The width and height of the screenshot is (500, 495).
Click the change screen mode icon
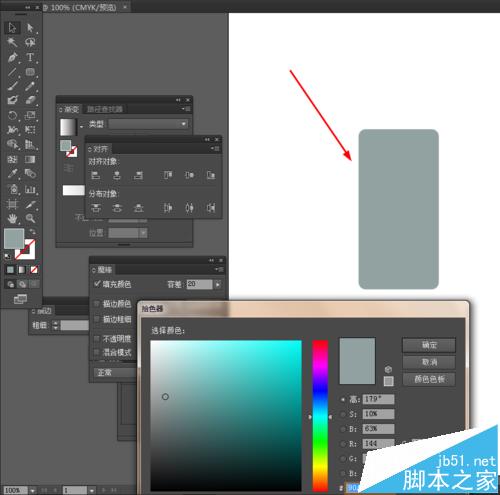pos(20,299)
